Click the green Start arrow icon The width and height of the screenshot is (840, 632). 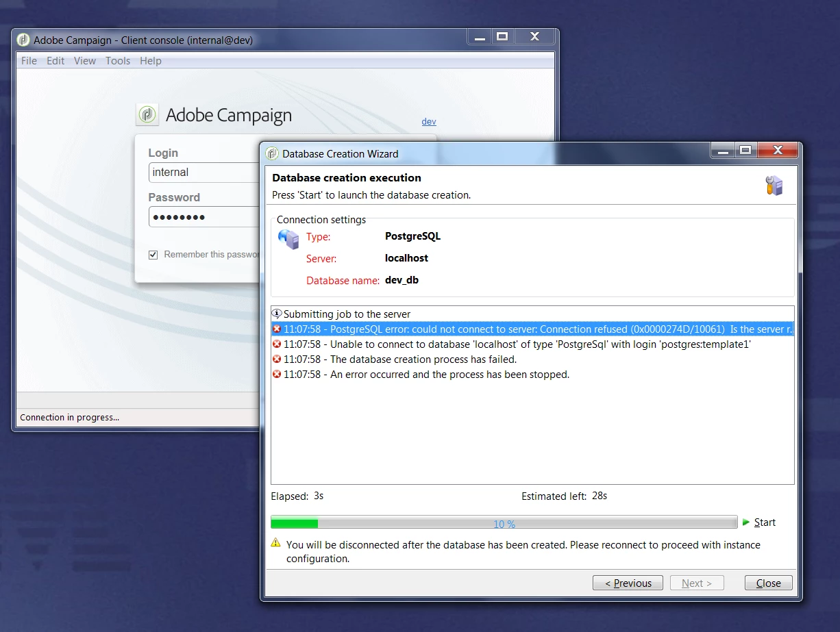(x=746, y=522)
